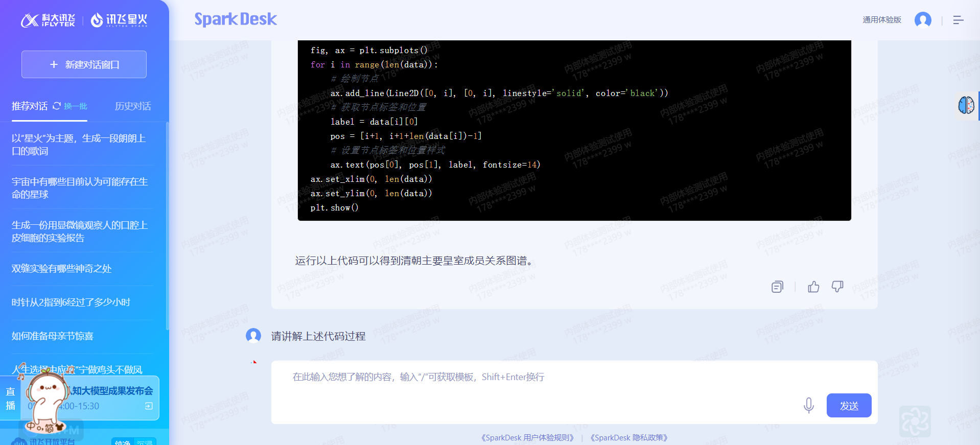Open the user avatar at top right
The image size is (980, 445).
click(923, 20)
